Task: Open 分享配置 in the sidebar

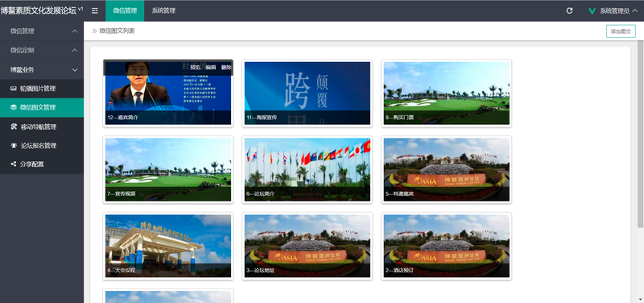Action: [x=42, y=164]
